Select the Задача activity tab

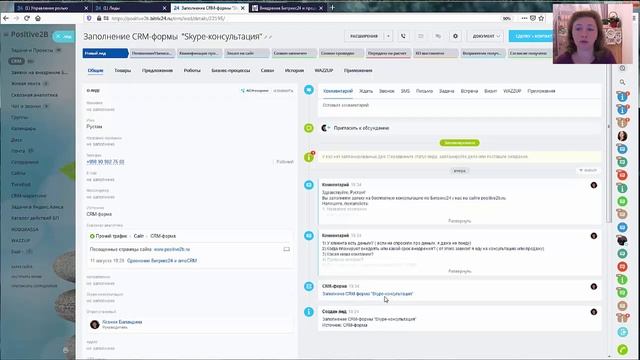[x=447, y=91]
